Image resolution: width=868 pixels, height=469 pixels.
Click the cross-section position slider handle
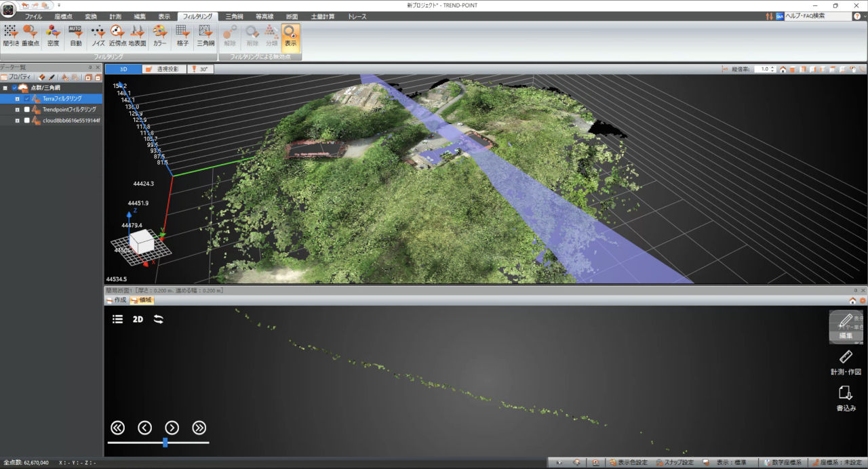click(x=165, y=443)
